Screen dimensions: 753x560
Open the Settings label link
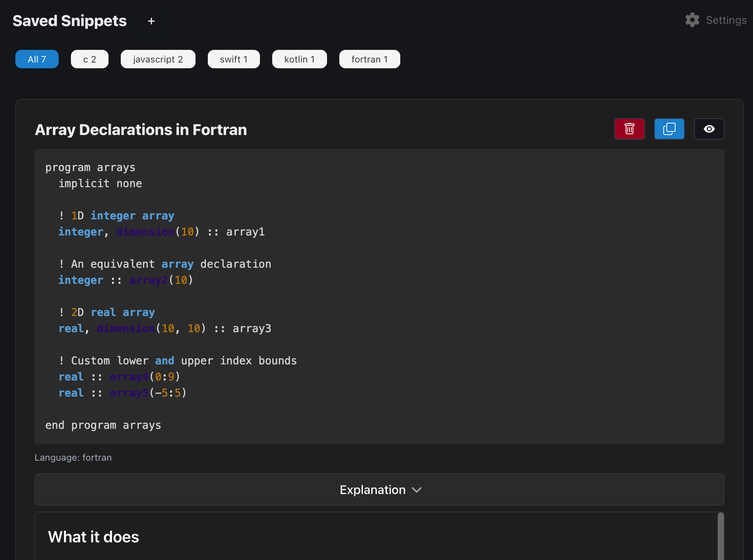pos(726,20)
